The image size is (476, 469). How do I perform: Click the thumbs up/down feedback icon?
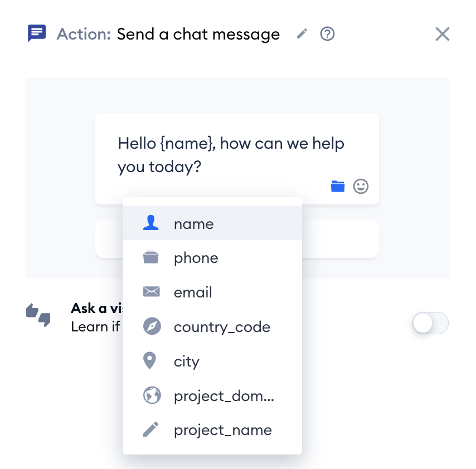38,315
